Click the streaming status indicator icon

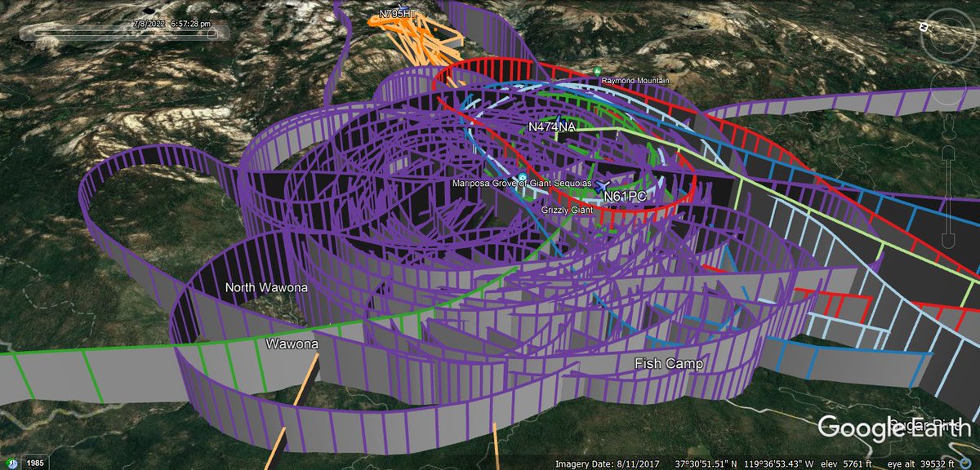[x=965, y=463]
